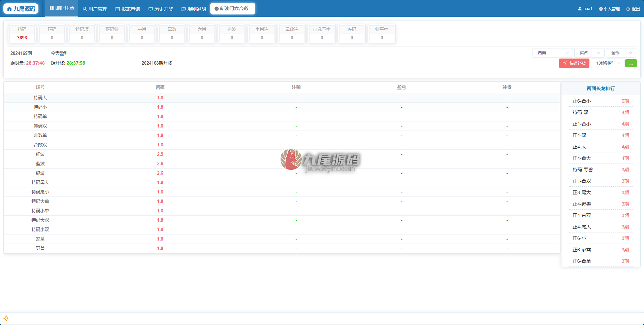Open the 历史开奖 menu

coord(161,9)
